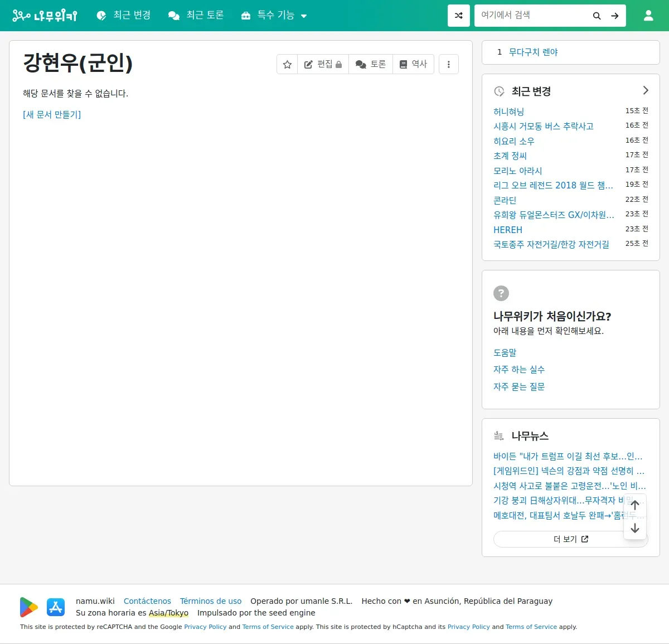The image size is (669, 644).
Task: Open 국토종주 자전거길/한강 자전거길 entry
Action: click(x=551, y=244)
